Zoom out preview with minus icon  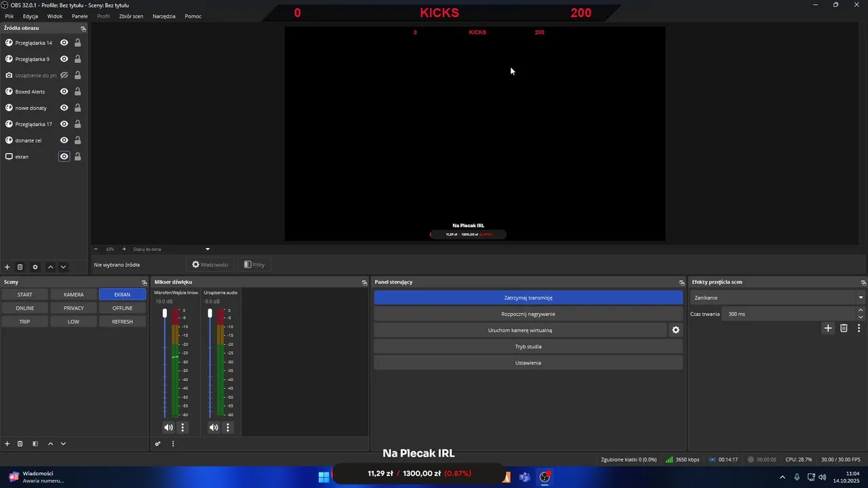[x=96, y=249]
